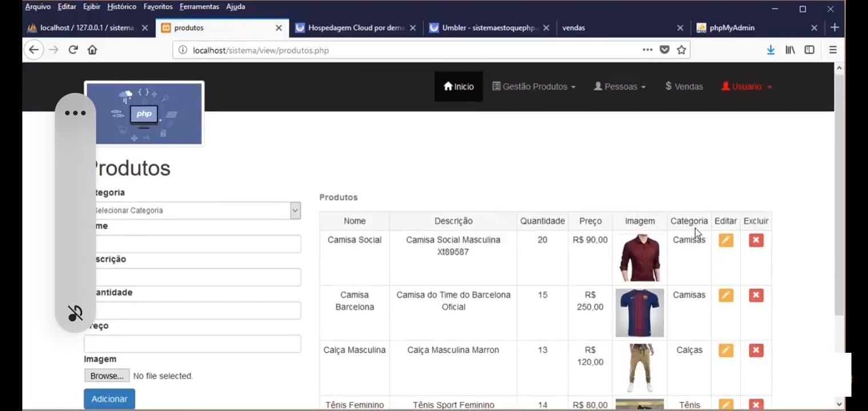Focus the price input field
The height and width of the screenshot is (411, 868).
192,344
